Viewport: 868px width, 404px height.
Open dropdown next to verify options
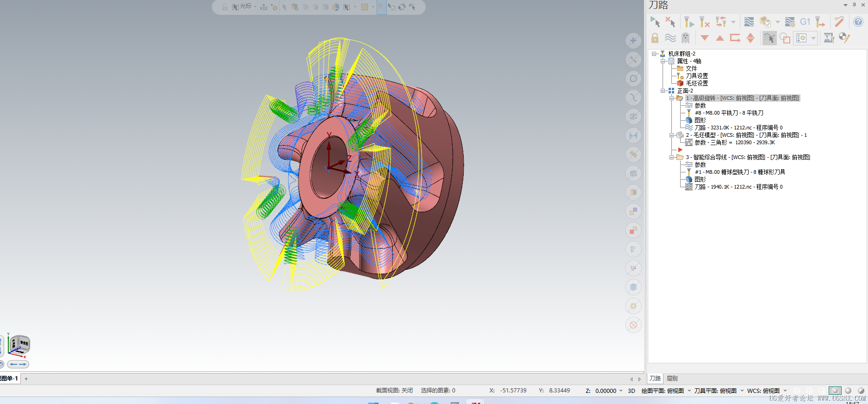(x=777, y=22)
